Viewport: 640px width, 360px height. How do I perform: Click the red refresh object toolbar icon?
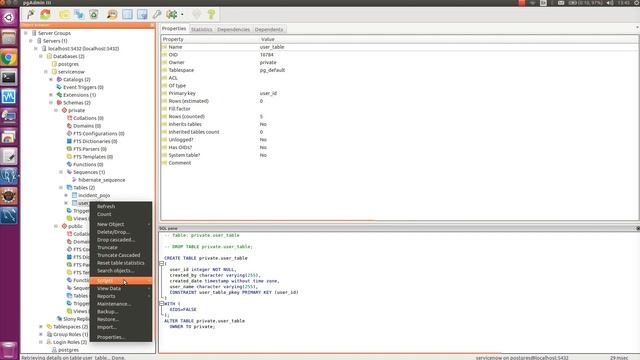click(x=45, y=14)
